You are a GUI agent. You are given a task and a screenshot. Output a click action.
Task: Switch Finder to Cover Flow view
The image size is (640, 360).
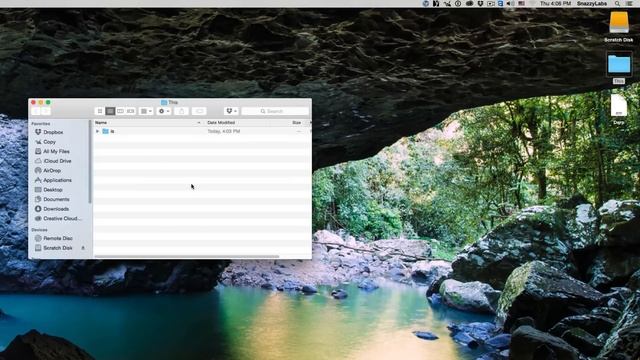[x=131, y=111]
